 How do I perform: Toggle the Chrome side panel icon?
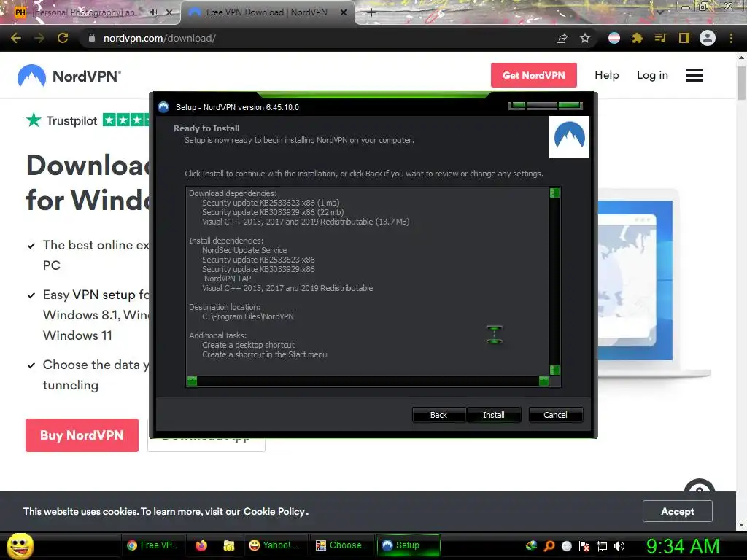684,38
